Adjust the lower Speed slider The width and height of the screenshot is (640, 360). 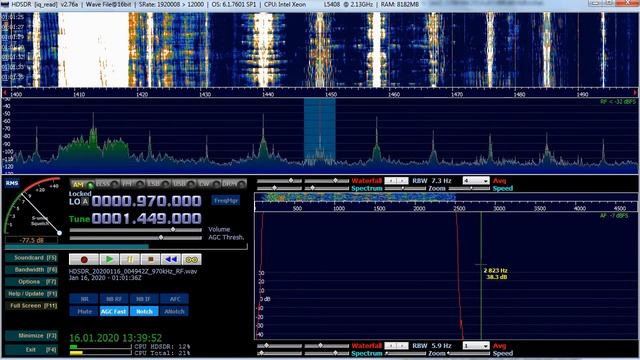coord(469,353)
